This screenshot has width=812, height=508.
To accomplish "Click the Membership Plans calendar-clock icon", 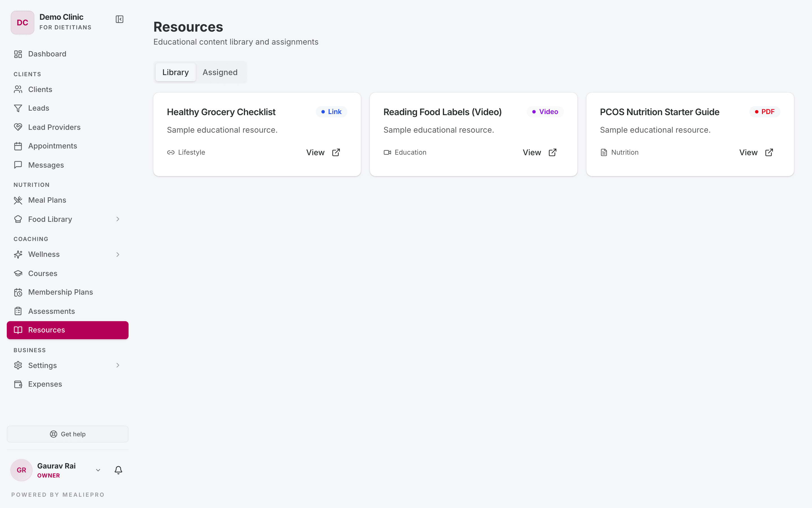I will coord(18,292).
